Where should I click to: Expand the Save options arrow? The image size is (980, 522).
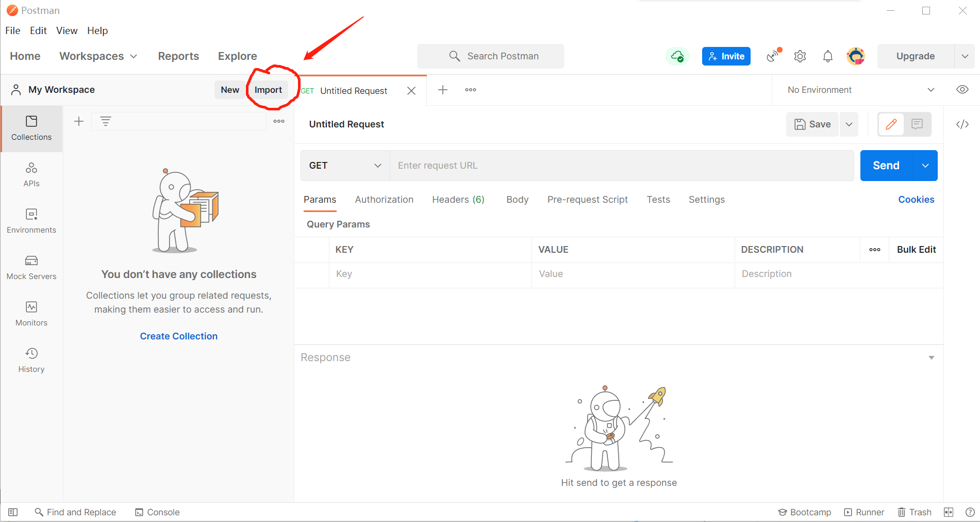tap(849, 124)
